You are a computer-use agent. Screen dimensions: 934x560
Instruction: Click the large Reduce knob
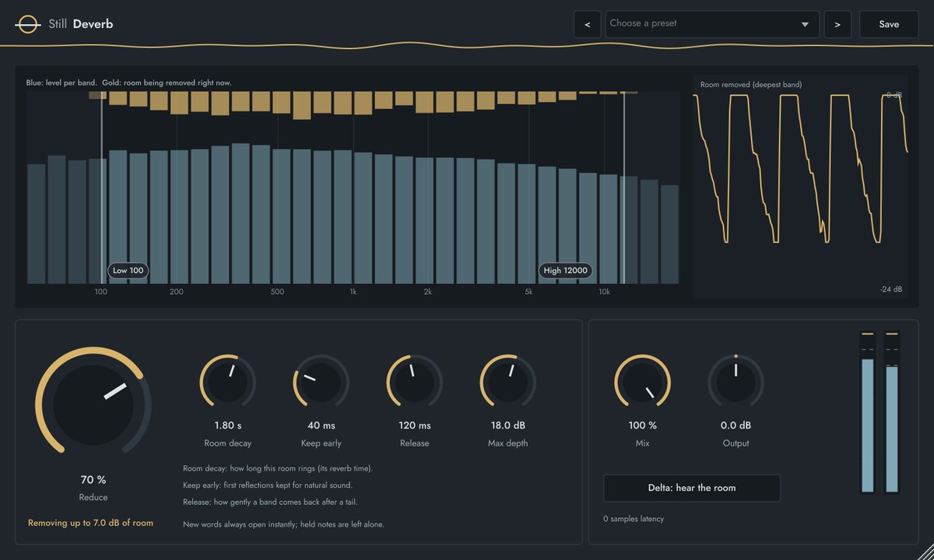click(93, 404)
